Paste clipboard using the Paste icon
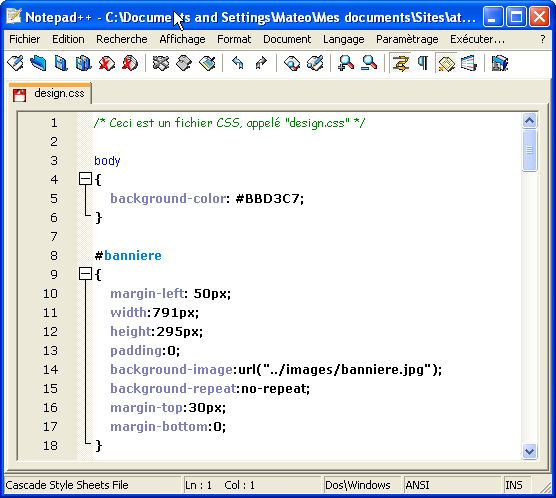The height and width of the screenshot is (498, 556). pyautogui.click(x=207, y=64)
